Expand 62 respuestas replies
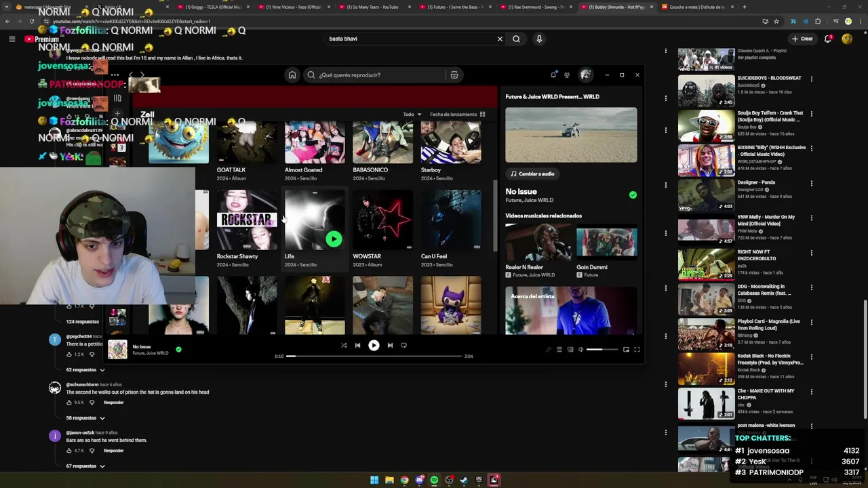The image size is (868, 488). (85, 370)
